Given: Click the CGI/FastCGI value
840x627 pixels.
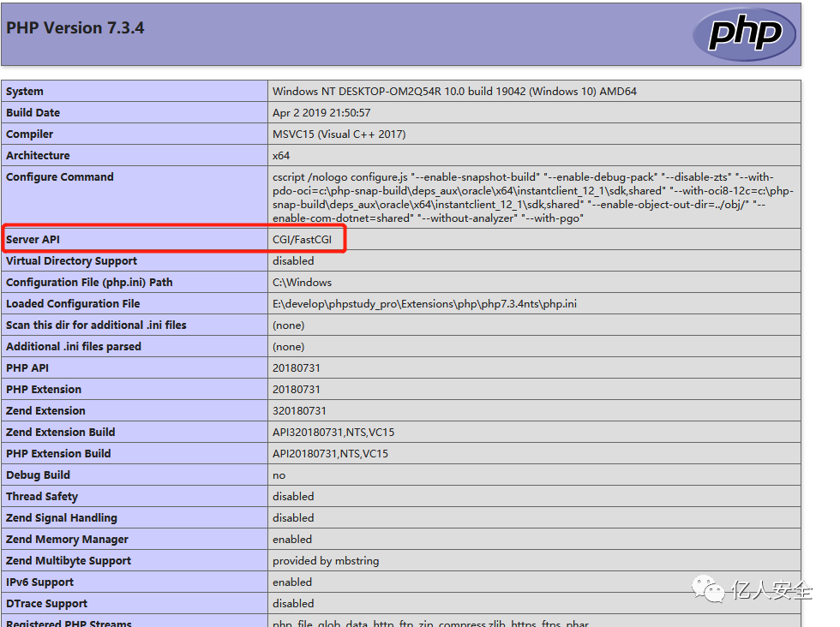Looking at the screenshot, I should tap(302, 239).
